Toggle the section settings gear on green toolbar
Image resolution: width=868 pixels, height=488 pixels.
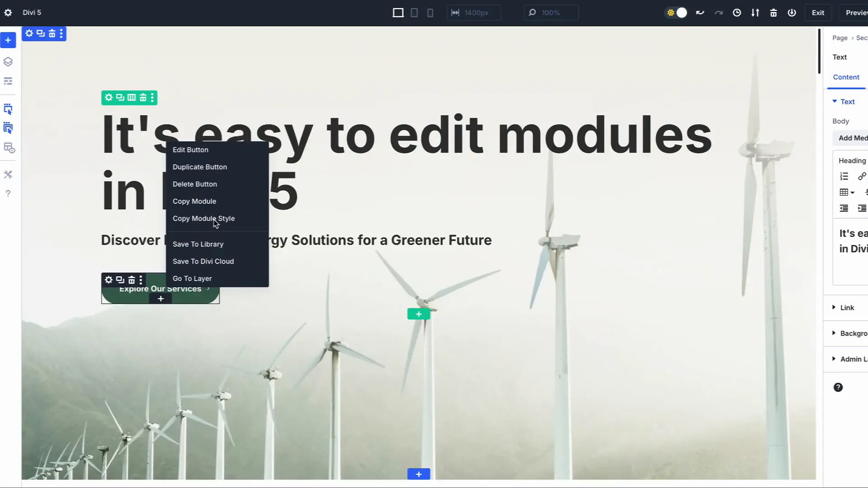[x=108, y=98]
